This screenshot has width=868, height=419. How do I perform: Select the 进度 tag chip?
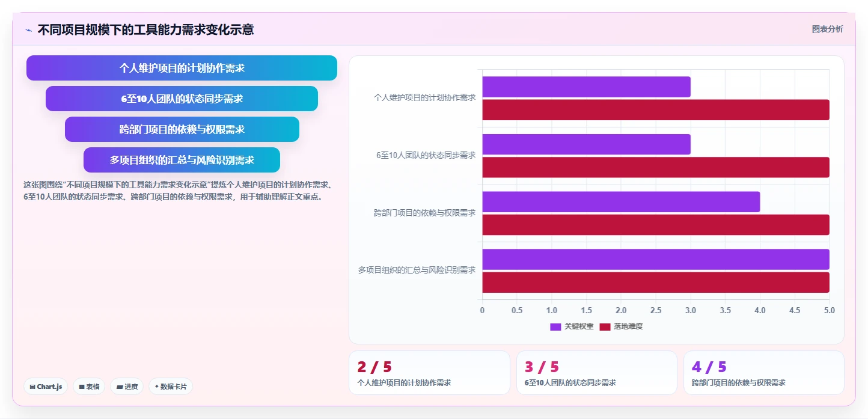[x=127, y=387]
